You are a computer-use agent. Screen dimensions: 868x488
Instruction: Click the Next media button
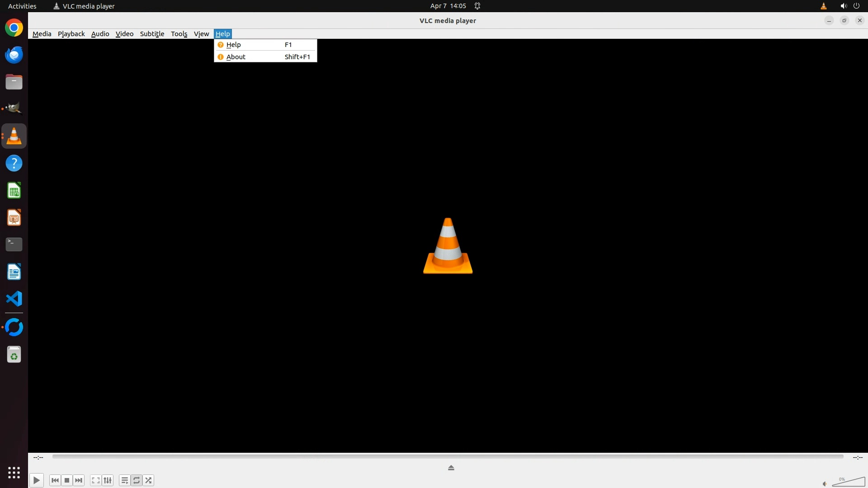pos(79,480)
